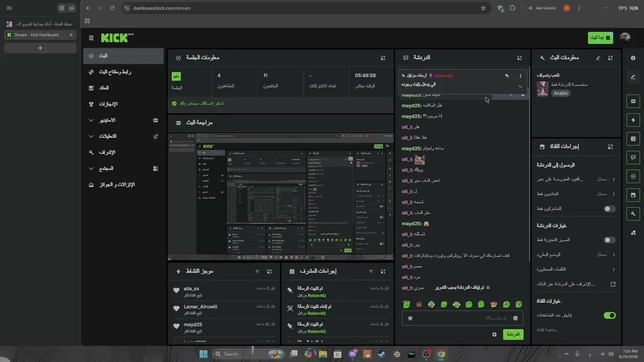This screenshot has height=362, width=644.
Task: Open banned words (الكلمات المحظورة) setting
Action: click(576, 269)
